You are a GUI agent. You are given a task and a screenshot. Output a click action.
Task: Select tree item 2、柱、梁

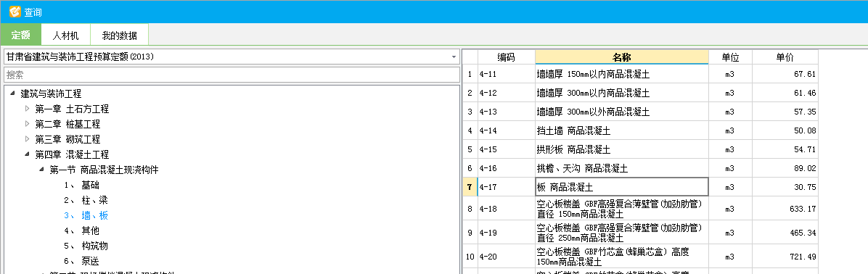pos(85,200)
